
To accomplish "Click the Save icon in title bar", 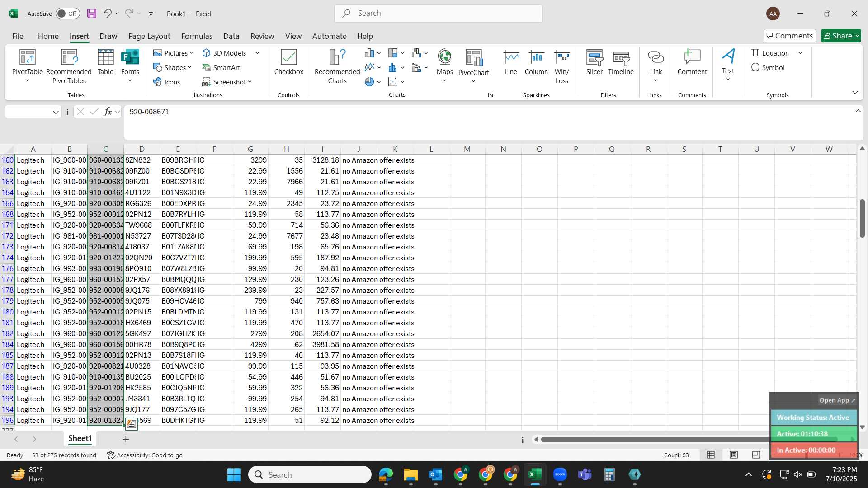I will (x=92, y=14).
